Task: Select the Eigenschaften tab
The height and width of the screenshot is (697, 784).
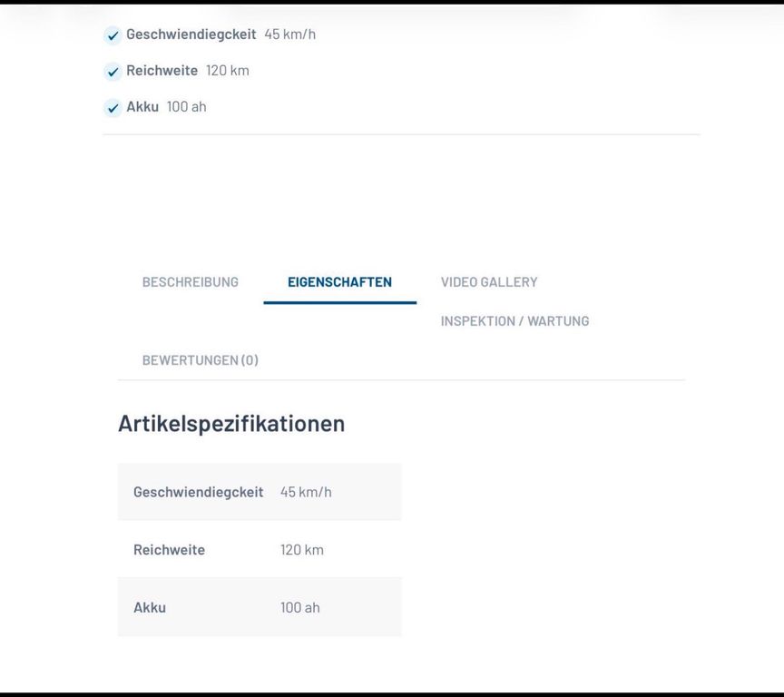Action: pyautogui.click(x=339, y=282)
